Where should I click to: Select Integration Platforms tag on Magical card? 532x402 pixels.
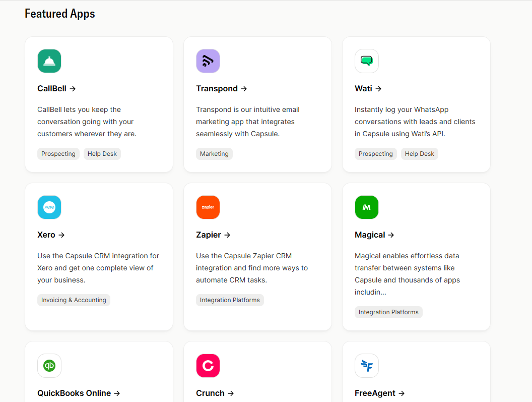(x=388, y=312)
